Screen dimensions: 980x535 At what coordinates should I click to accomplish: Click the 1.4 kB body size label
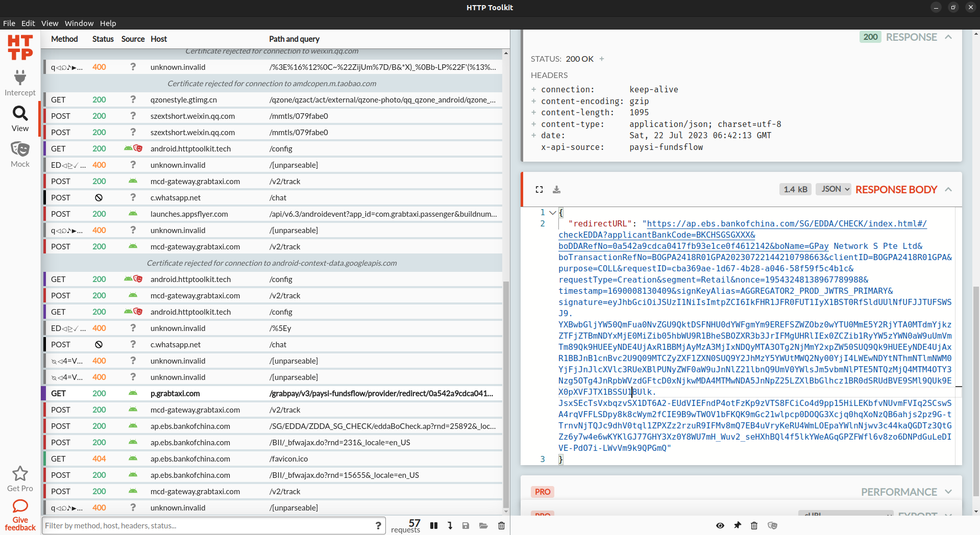tap(795, 189)
